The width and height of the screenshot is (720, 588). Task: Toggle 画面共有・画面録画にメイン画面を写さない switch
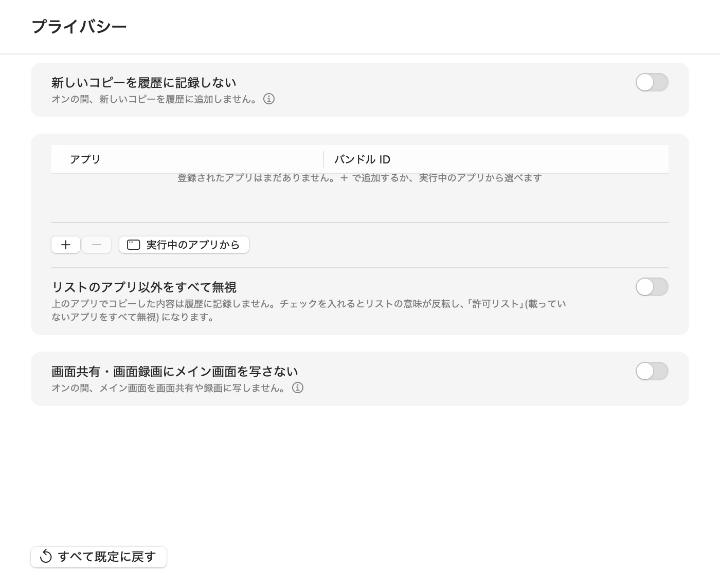(x=652, y=371)
